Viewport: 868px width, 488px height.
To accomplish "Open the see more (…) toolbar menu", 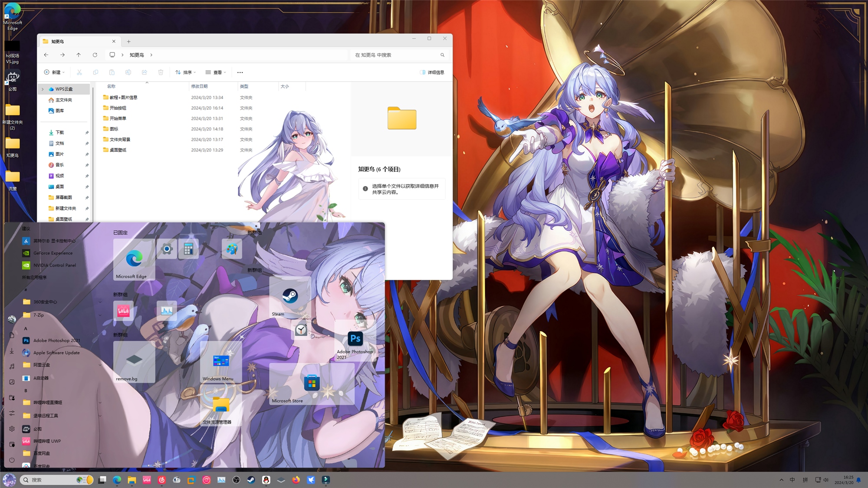I will (x=240, y=72).
